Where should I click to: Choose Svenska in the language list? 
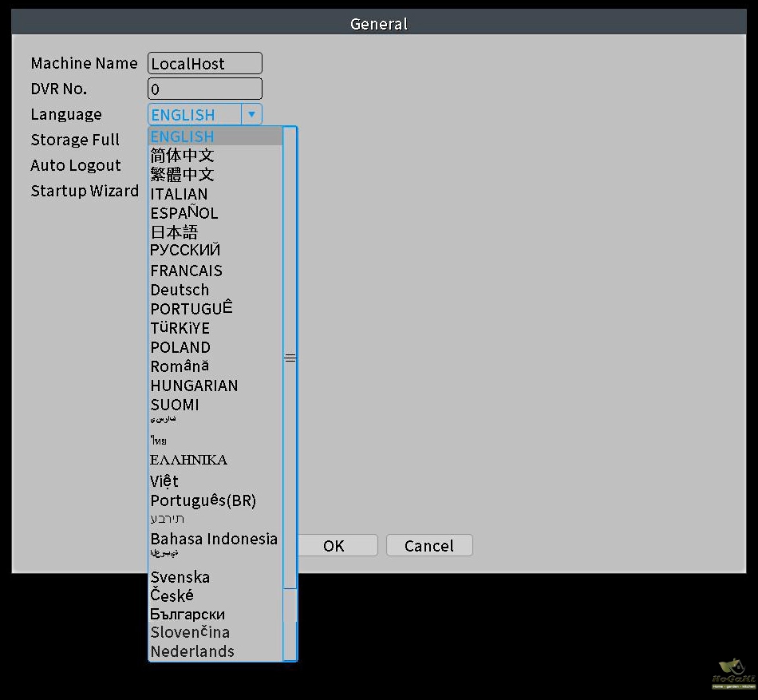(180, 577)
